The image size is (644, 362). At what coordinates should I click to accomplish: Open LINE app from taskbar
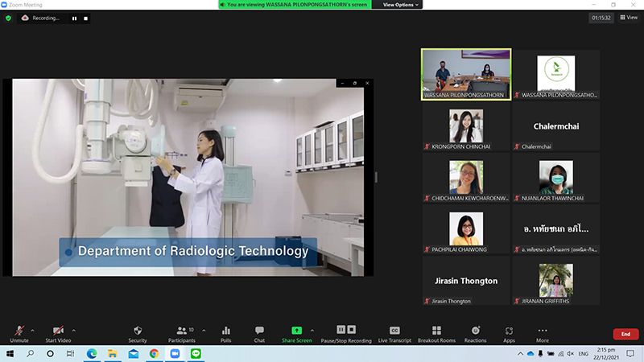[x=196, y=353]
